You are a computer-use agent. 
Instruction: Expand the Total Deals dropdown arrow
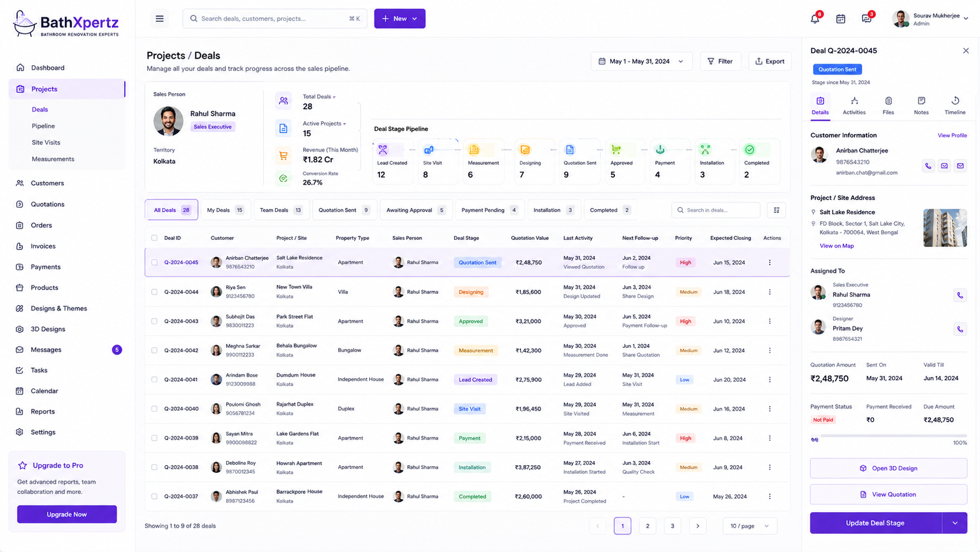pos(334,97)
